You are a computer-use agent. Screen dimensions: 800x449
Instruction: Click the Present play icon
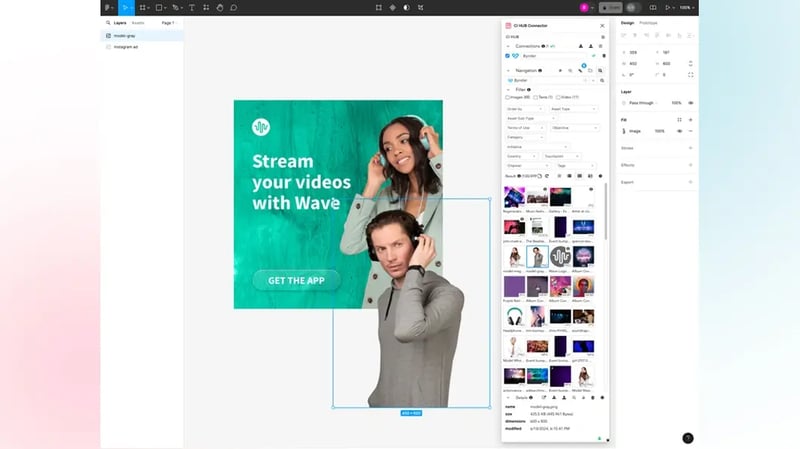click(667, 8)
